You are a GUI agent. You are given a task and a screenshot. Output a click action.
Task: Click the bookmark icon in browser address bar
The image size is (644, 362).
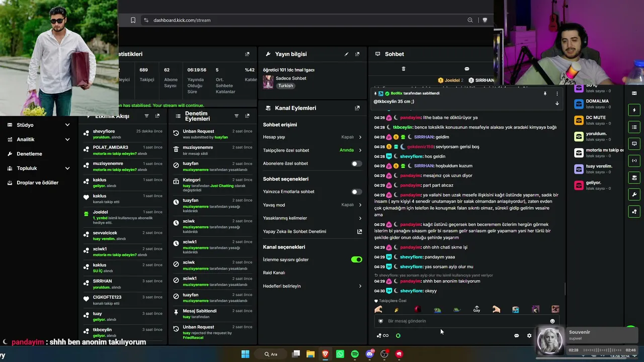click(133, 20)
